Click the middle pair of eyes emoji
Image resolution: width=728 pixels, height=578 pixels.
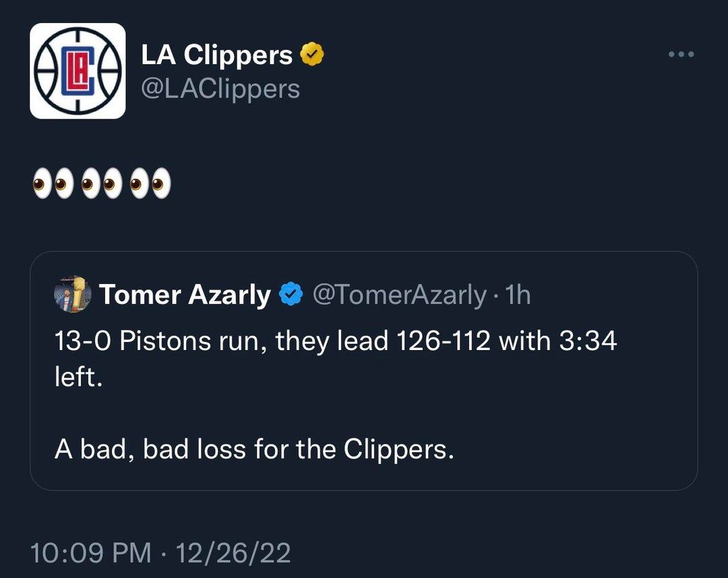[102, 184]
